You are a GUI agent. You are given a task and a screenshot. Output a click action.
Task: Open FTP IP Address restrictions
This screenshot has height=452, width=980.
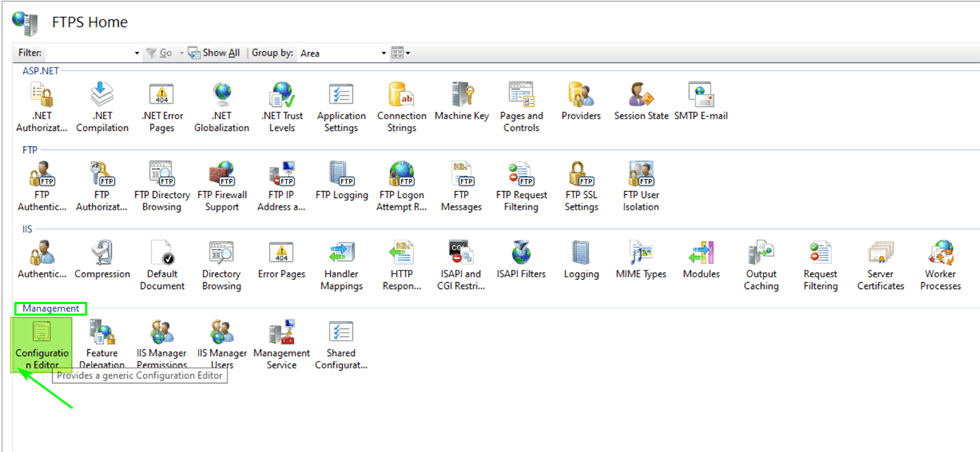[282, 186]
